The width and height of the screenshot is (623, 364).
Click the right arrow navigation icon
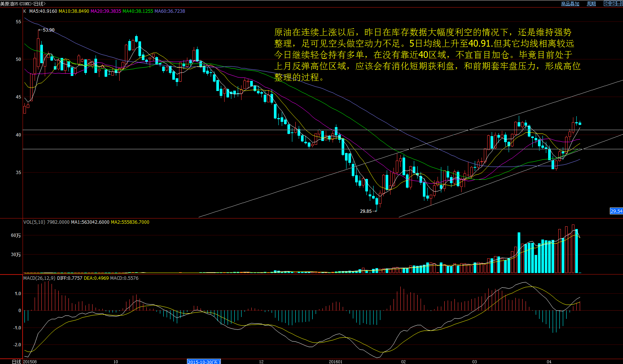613,3
